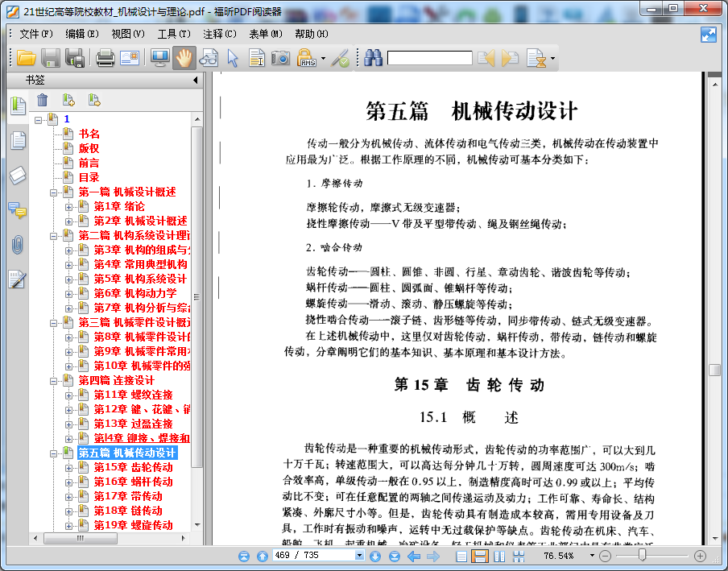This screenshot has height=571, width=728.
Task: Open the Pages thumbnail panel
Action: click(18, 140)
